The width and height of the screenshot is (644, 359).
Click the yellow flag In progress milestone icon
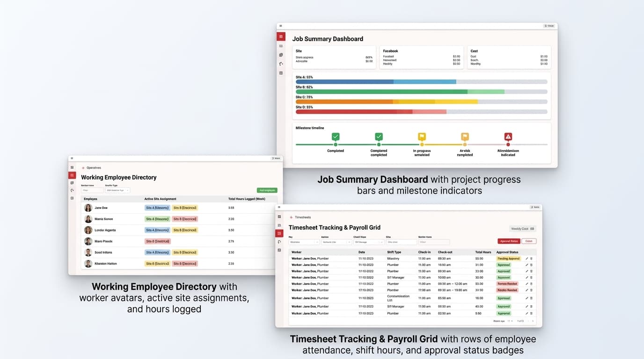[422, 137]
